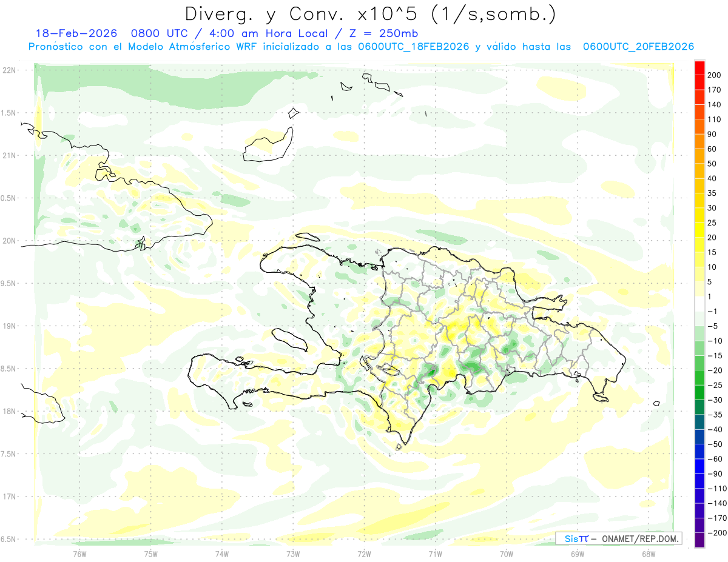Click colorbar label '-140'
728x562 pixels.
tap(718, 503)
